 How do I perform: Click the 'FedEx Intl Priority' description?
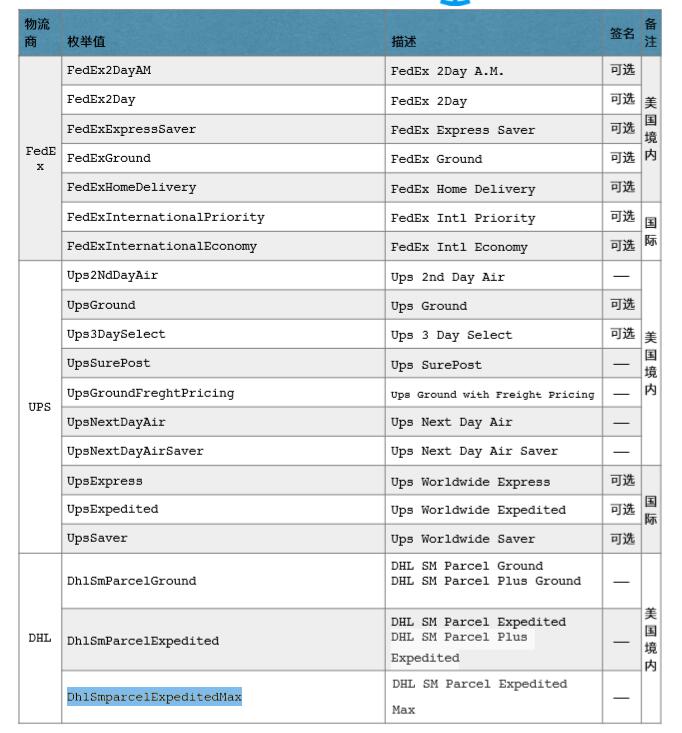pyautogui.click(x=463, y=218)
